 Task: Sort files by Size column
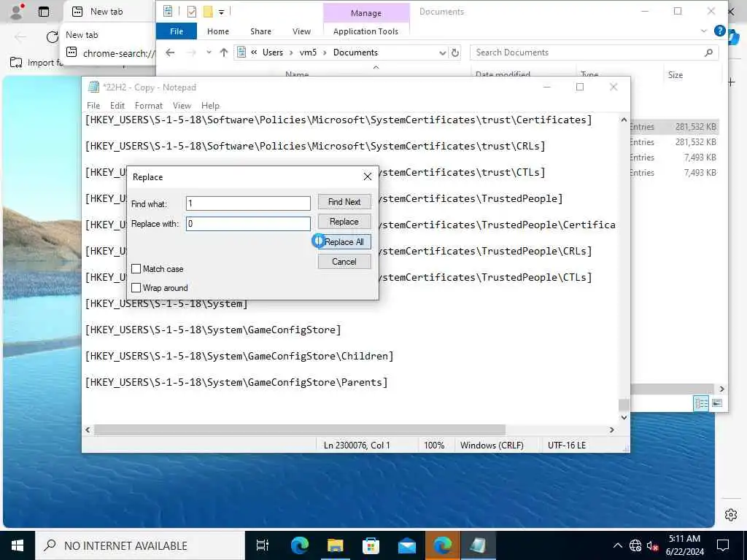pos(675,75)
